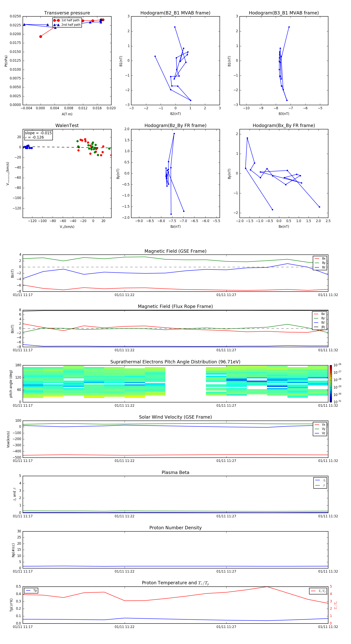351x644 pixels.
Task: Select the Vy entry in velocity legend
Action: [x=320, y=429]
